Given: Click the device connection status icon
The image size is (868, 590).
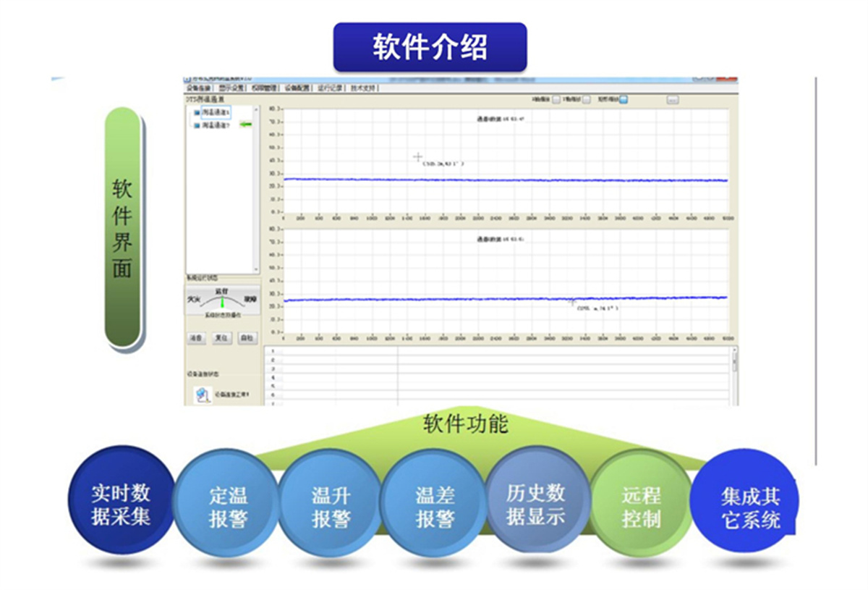Looking at the screenshot, I should pos(201,395).
